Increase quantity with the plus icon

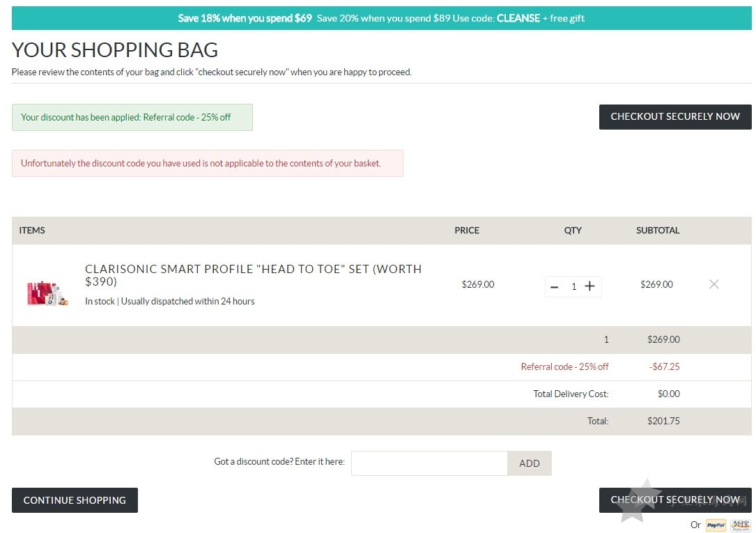pyautogui.click(x=589, y=286)
